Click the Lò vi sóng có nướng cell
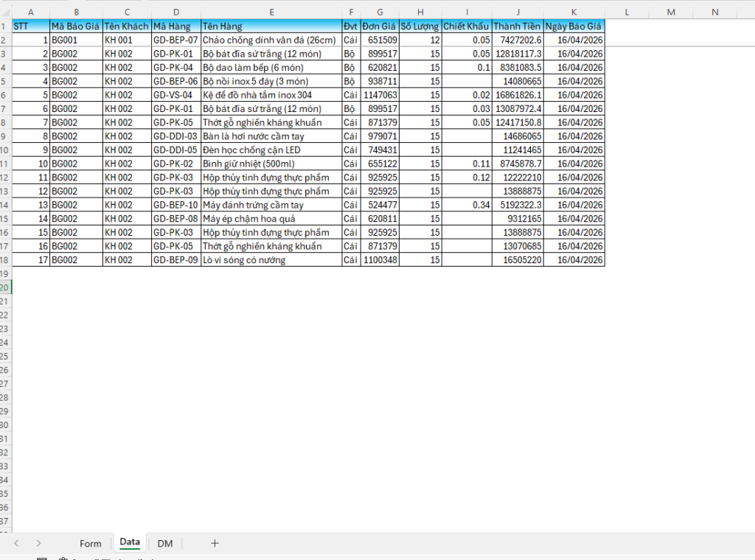755x560 pixels. point(271,260)
